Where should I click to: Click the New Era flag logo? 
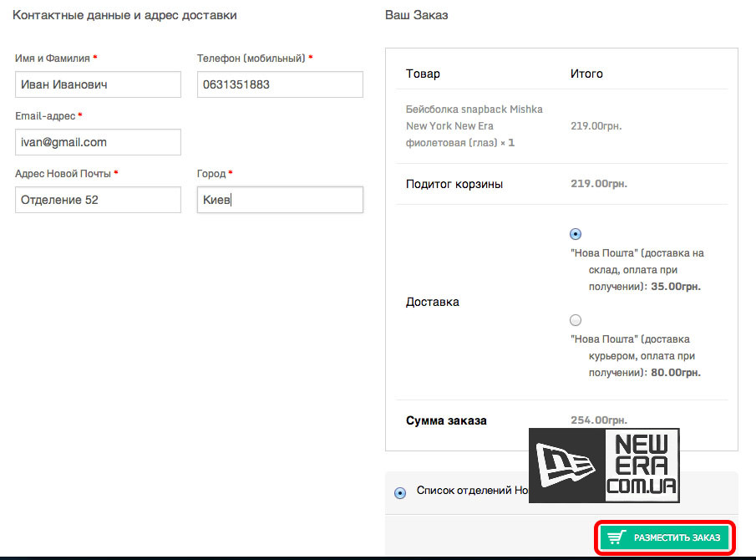tap(566, 466)
